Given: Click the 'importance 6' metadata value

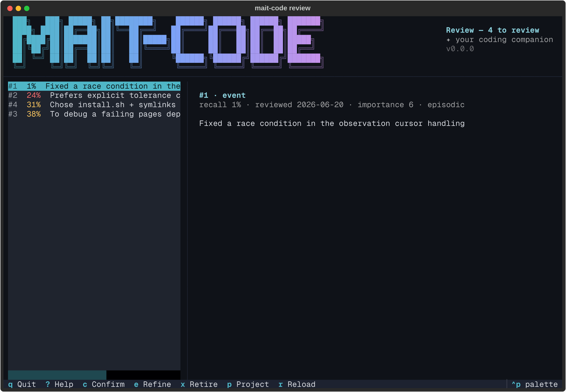Looking at the screenshot, I should point(385,105).
